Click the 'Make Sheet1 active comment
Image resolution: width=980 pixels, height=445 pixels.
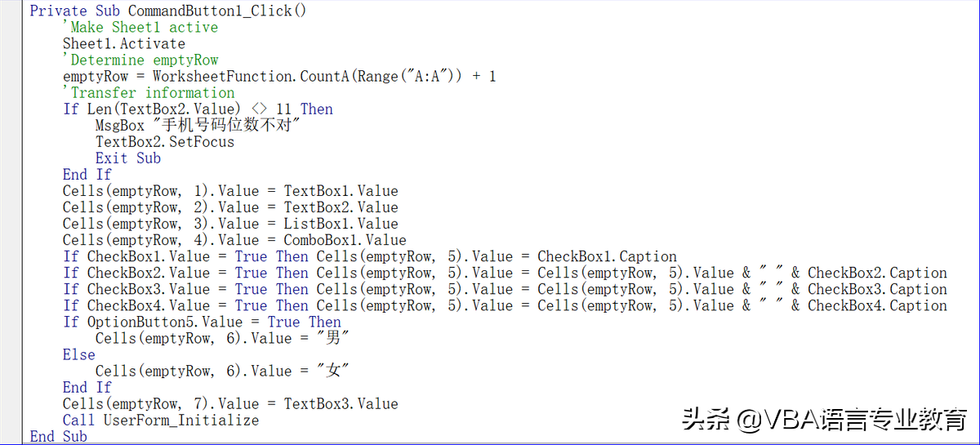pos(140,27)
